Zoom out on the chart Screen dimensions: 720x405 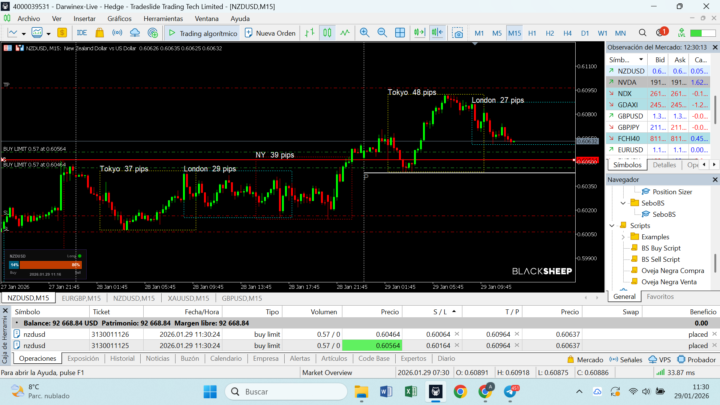click(382, 33)
